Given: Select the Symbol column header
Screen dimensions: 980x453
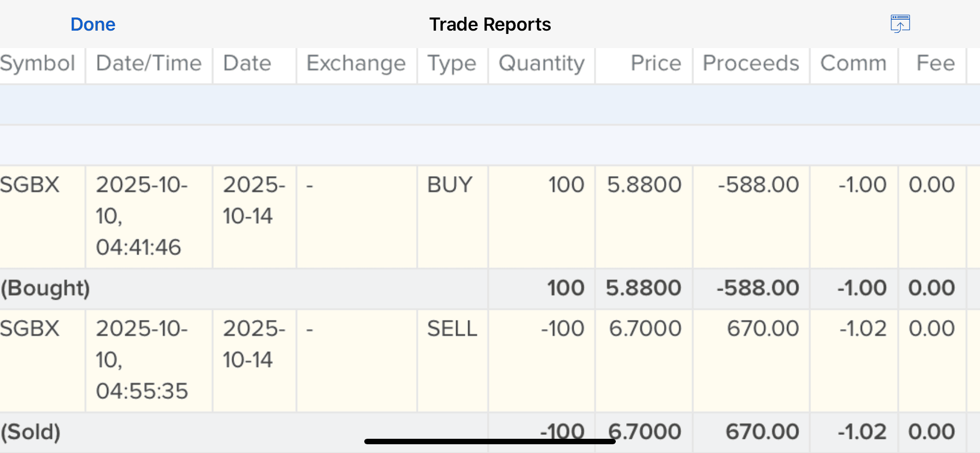Looking at the screenshot, I should (x=38, y=63).
